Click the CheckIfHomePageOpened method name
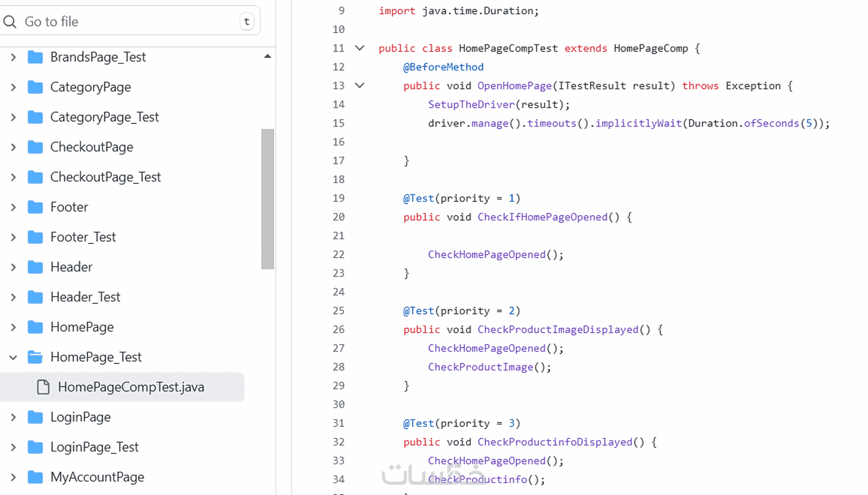This screenshot has height=495, width=868. (x=543, y=217)
